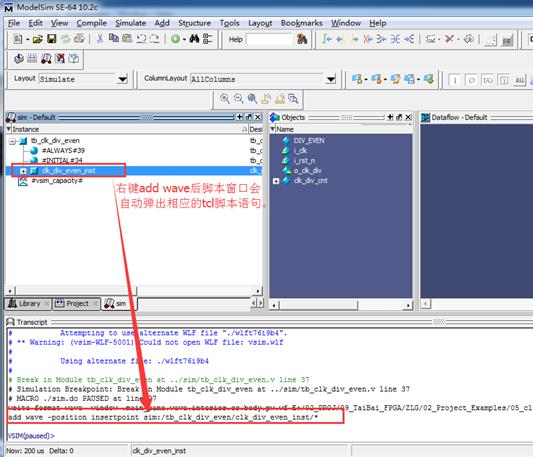
Task: Click the Objects panel horizontal scrollbar
Action: tap(342, 305)
